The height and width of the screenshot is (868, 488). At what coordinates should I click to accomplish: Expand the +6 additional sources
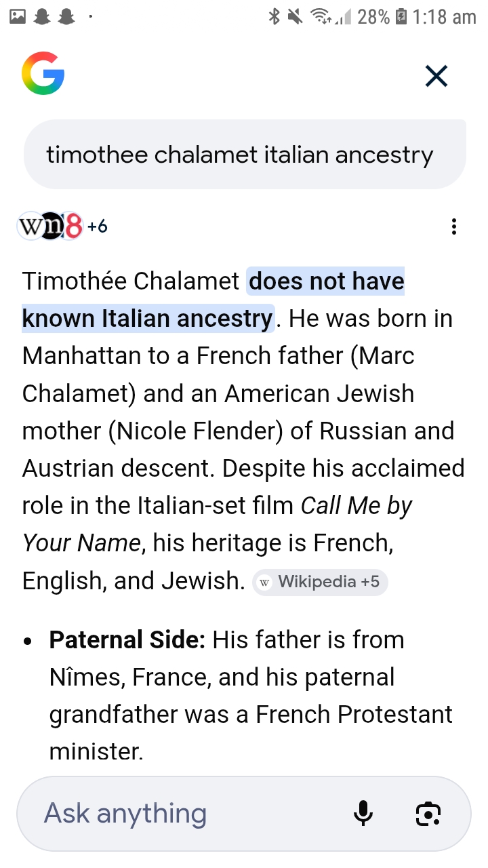[98, 226]
